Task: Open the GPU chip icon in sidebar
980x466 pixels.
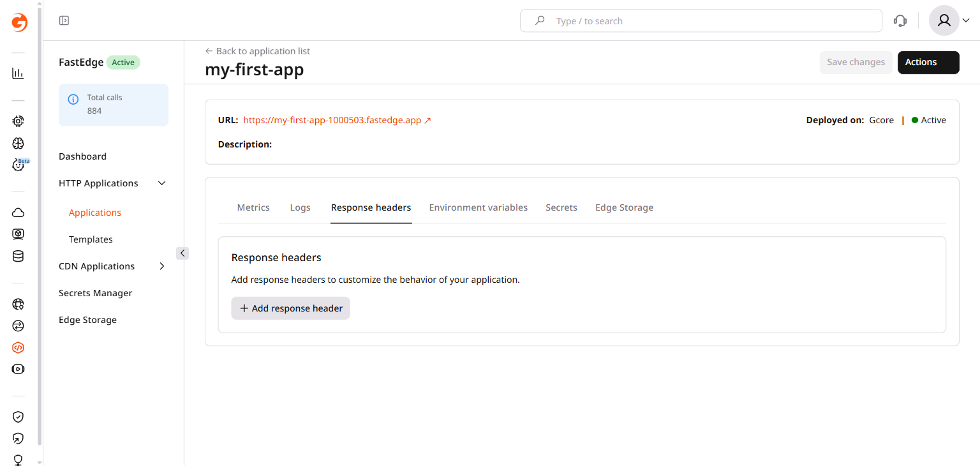Action: coord(18,121)
